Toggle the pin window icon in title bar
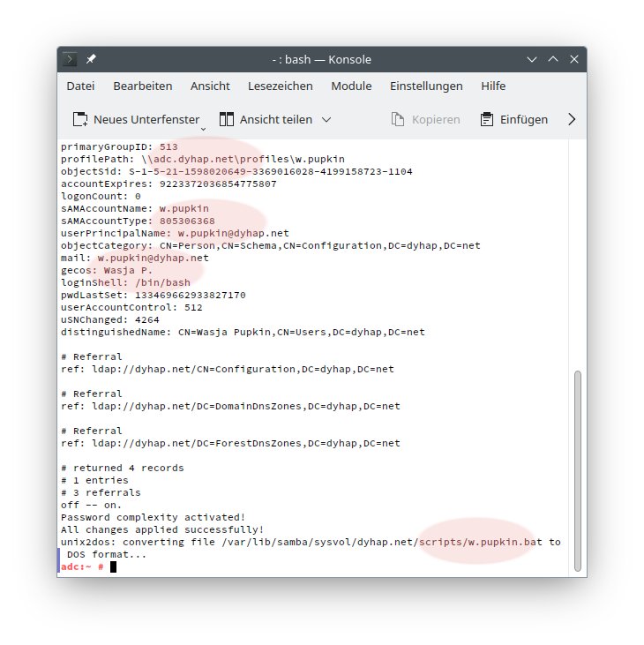 tap(91, 59)
